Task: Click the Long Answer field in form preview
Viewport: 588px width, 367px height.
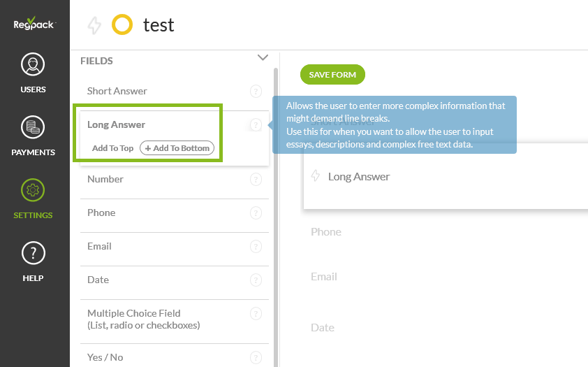Action: [x=359, y=177]
